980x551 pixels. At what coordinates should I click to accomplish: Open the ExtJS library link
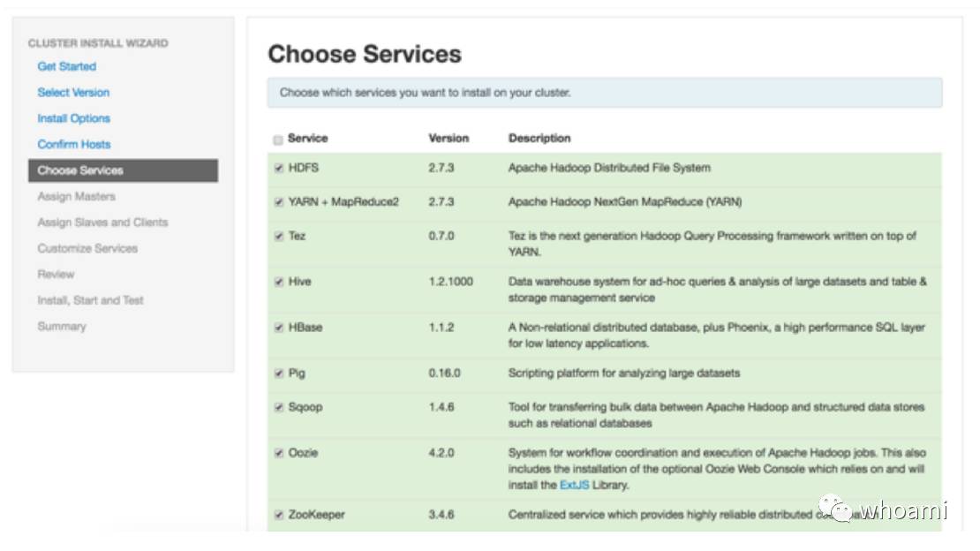[x=570, y=486]
